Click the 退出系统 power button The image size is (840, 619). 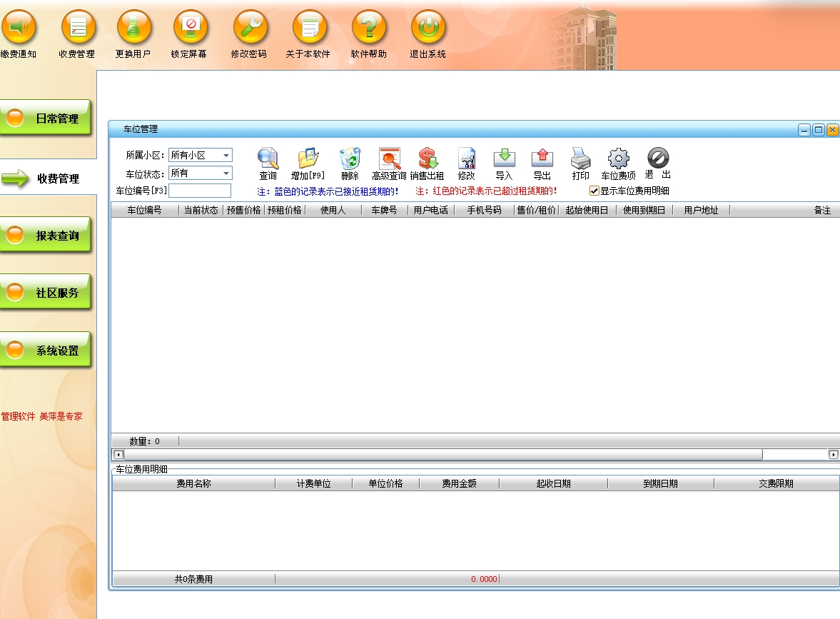(x=427, y=27)
